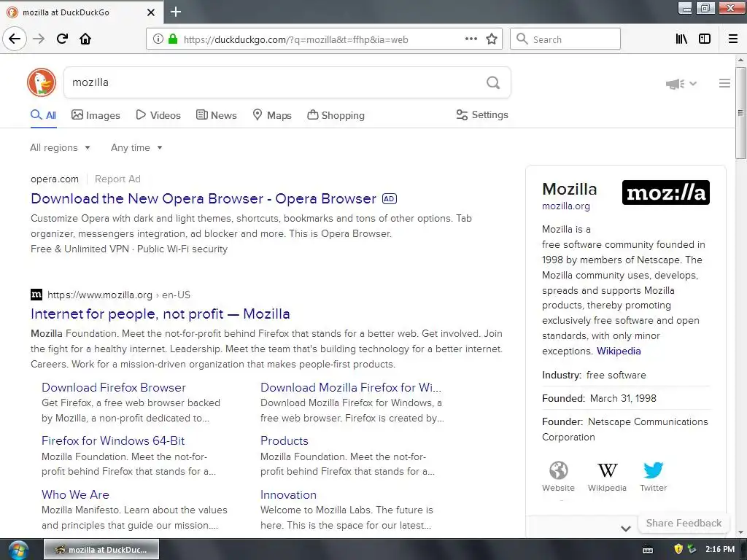Click the mozilla.org favicon in result
Screen dimensions: 747x560
click(36, 295)
